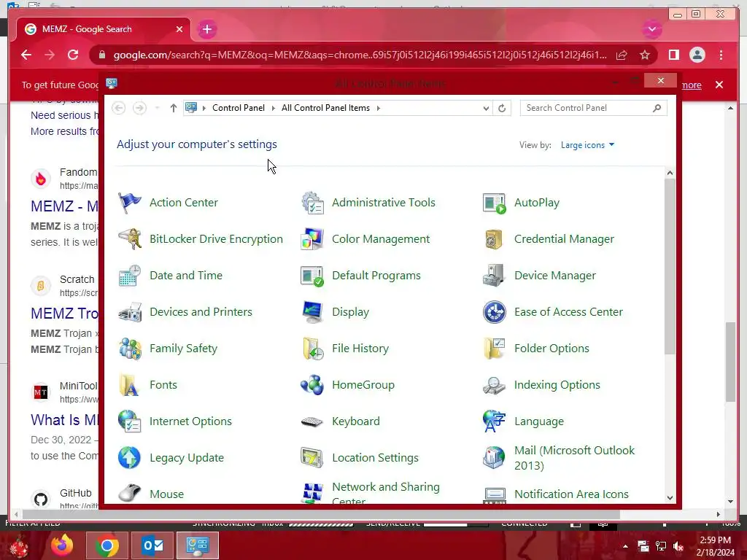Open the Folder Options icon
The width and height of the screenshot is (747, 560).
coord(494,349)
